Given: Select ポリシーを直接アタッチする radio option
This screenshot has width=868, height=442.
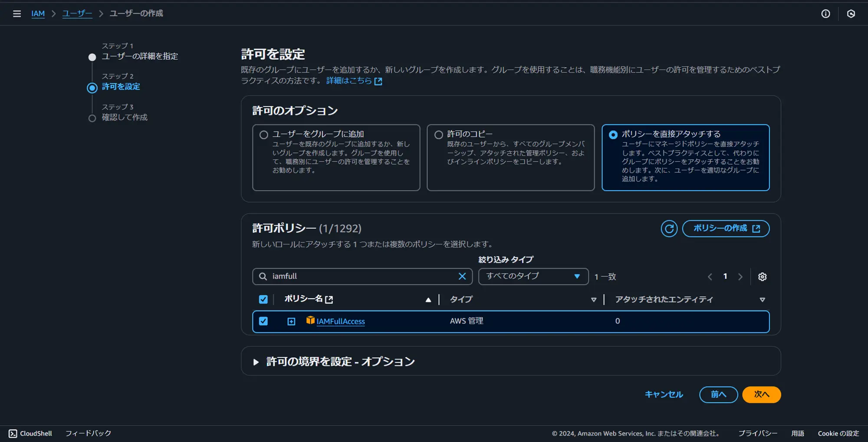Looking at the screenshot, I should (613, 135).
